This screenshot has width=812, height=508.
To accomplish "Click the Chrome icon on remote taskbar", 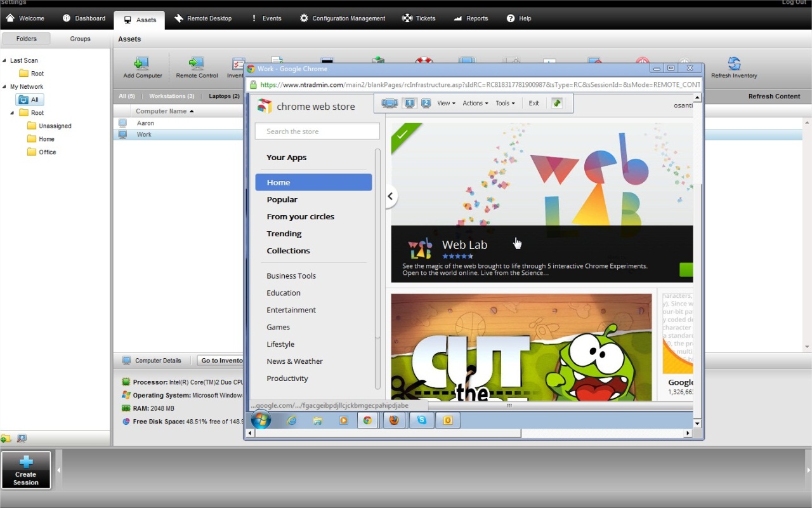I will [367, 420].
